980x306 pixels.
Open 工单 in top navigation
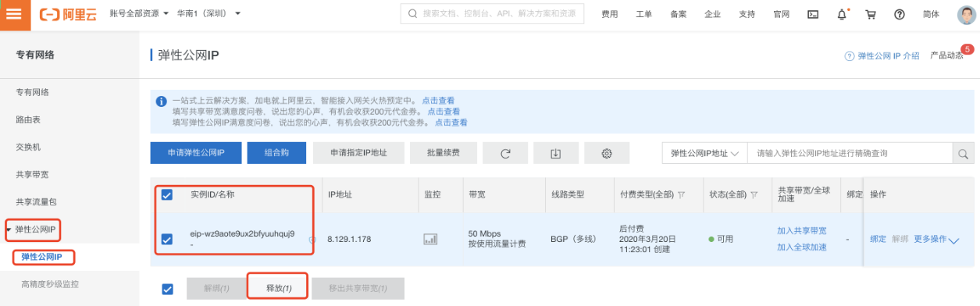click(644, 14)
